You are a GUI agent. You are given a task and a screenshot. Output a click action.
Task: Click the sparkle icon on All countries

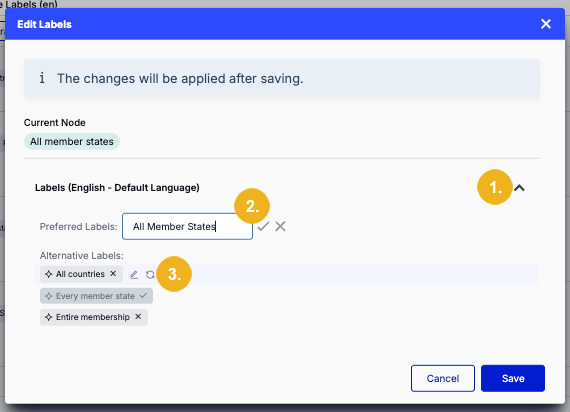48,274
